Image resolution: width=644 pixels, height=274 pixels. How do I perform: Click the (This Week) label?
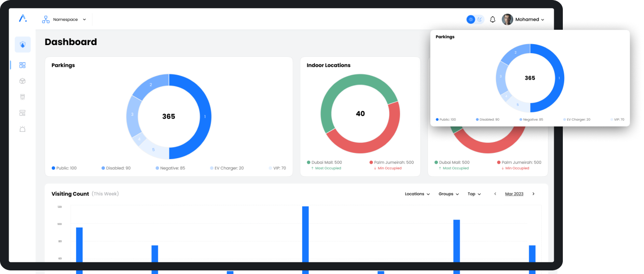tap(105, 194)
